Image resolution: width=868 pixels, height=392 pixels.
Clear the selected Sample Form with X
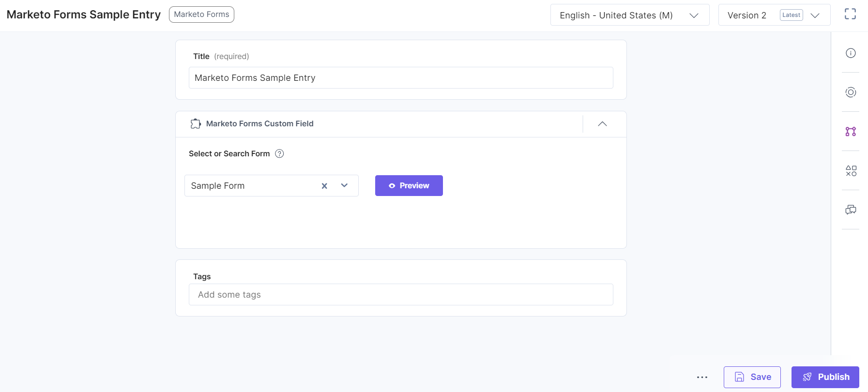tap(324, 186)
